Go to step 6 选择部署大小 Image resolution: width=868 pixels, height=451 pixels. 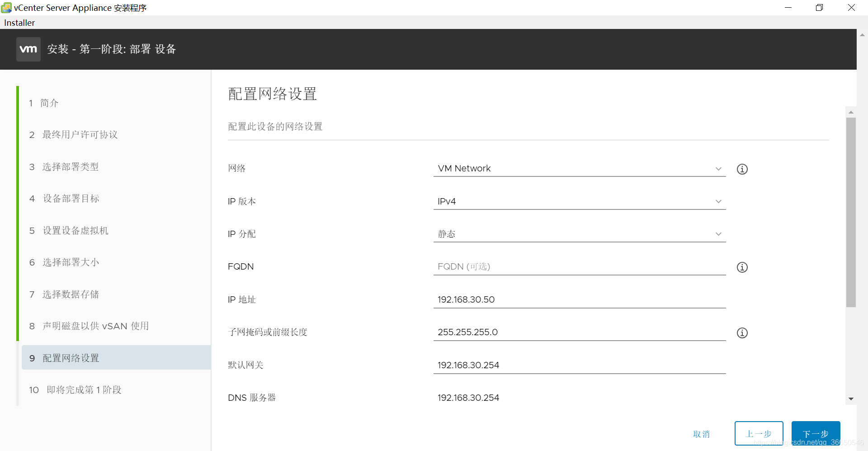tap(64, 262)
